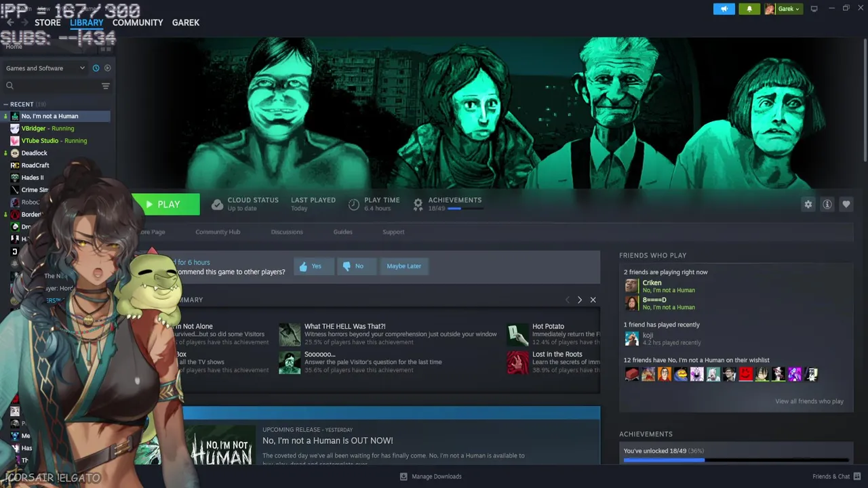Click the library search field
The image size is (868, 488).
coord(51,85)
